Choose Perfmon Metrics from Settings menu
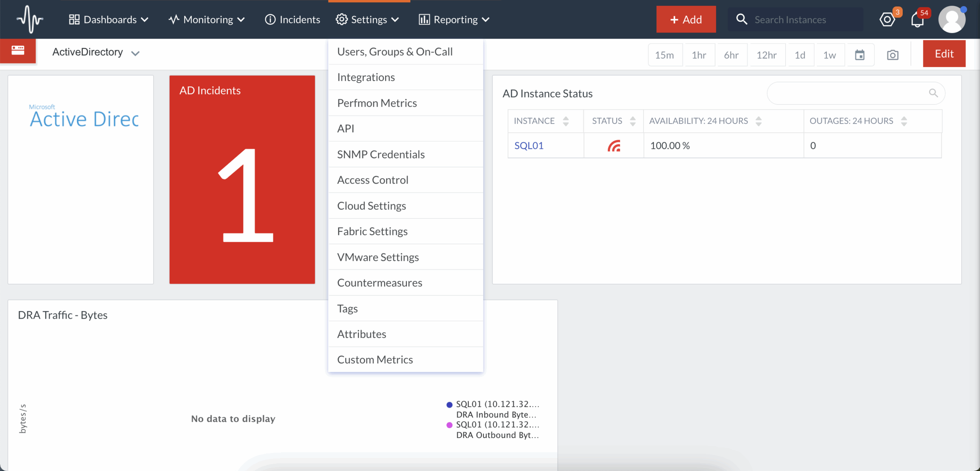The width and height of the screenshot is (980, 471). 377,103
